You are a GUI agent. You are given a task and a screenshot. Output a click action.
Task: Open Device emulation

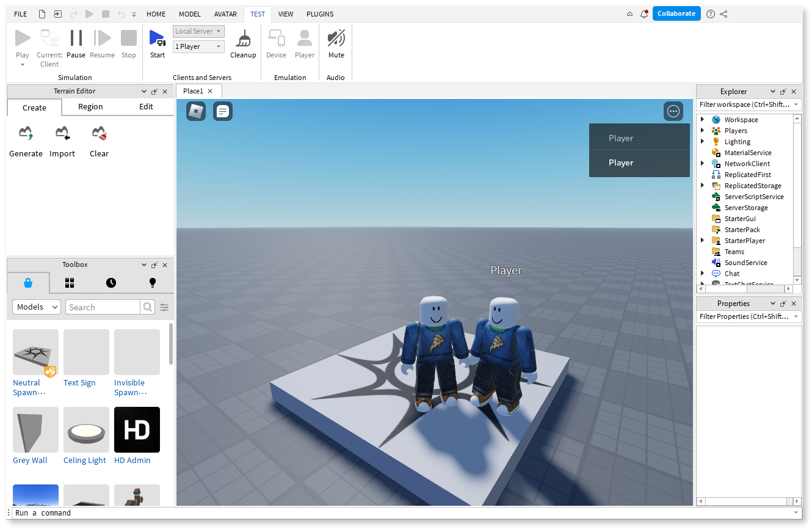click(x=276, y=38)
